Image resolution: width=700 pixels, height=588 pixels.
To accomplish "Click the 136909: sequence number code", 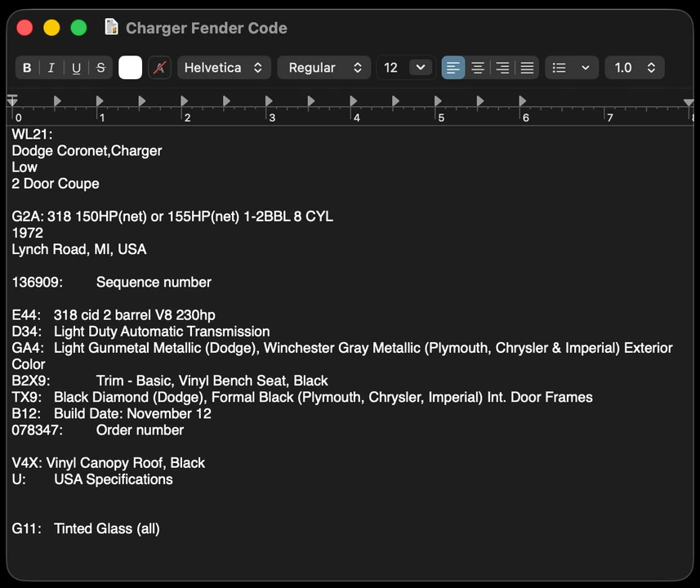I will click(38, 283).
